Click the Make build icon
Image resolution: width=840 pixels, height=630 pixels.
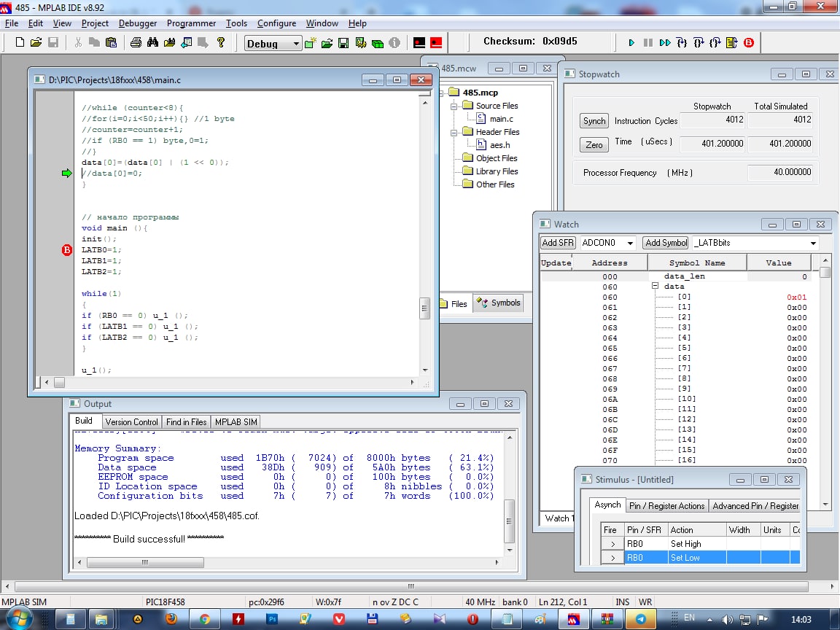419,43
